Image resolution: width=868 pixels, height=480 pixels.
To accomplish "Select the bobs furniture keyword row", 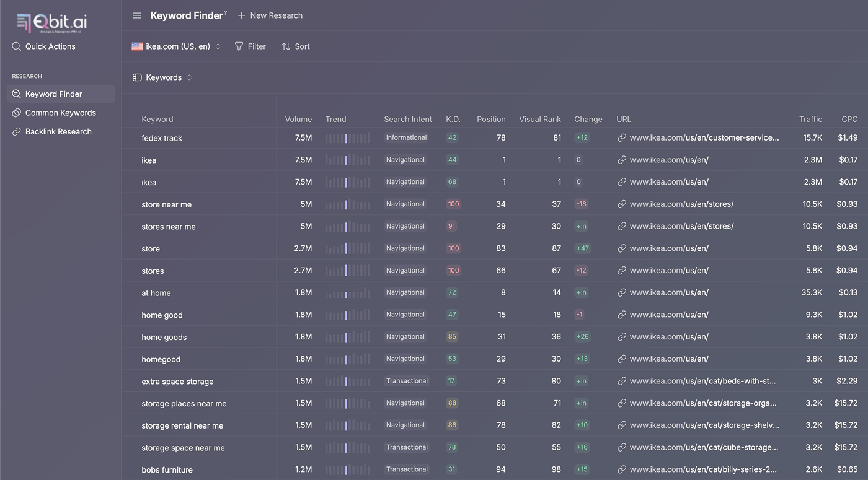I will tap(167, 469).
